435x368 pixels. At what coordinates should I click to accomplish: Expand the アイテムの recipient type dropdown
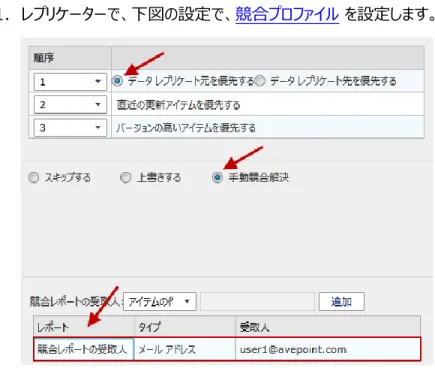point(160,302)
